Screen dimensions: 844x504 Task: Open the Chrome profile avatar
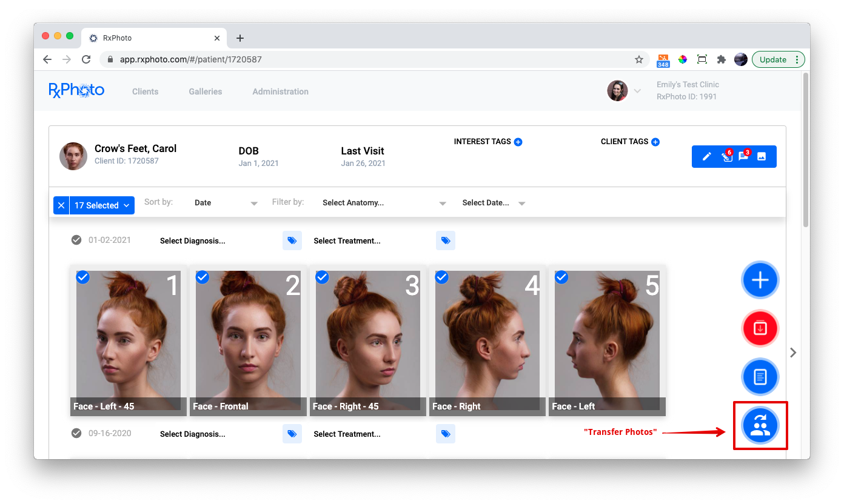tap(741, 59)
